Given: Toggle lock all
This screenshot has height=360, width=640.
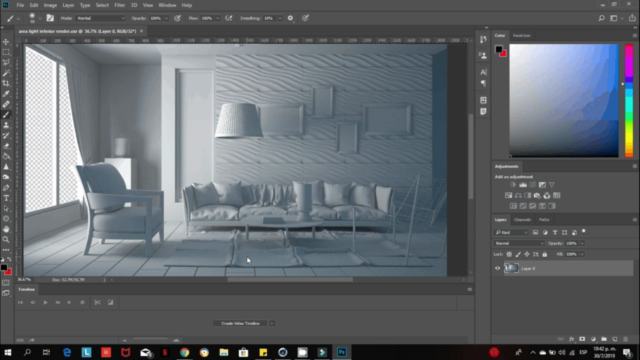Looking at the screenshot, I should click(x=544, y=254).
